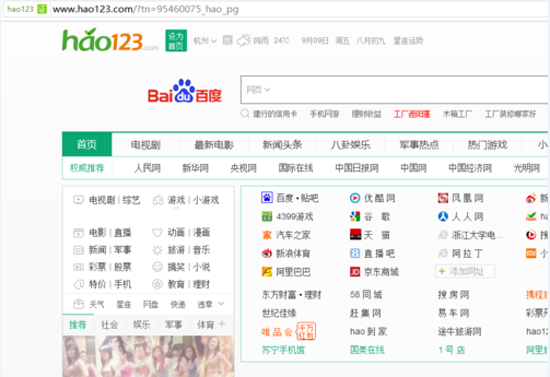Switch to the 电视剧 navigation tab
This screenshot has height=377, width=550.
pos(145,145)
